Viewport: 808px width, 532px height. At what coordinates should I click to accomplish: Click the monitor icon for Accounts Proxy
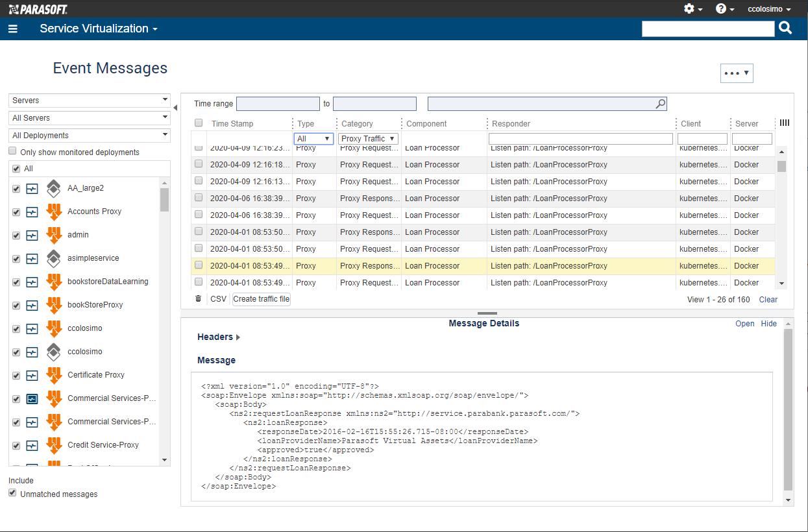tap(32, 212)
